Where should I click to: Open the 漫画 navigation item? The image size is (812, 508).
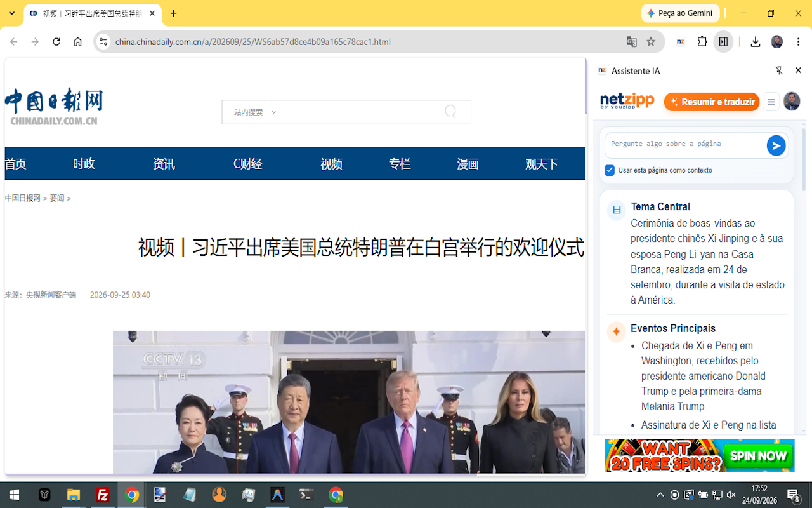pos(468,164)
